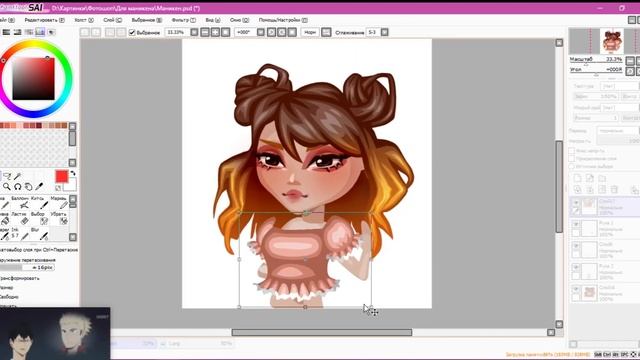The height and width of the screenshot is (360, 640).
Task: Open the Редактировать menu
Action: tap(44, 20)
